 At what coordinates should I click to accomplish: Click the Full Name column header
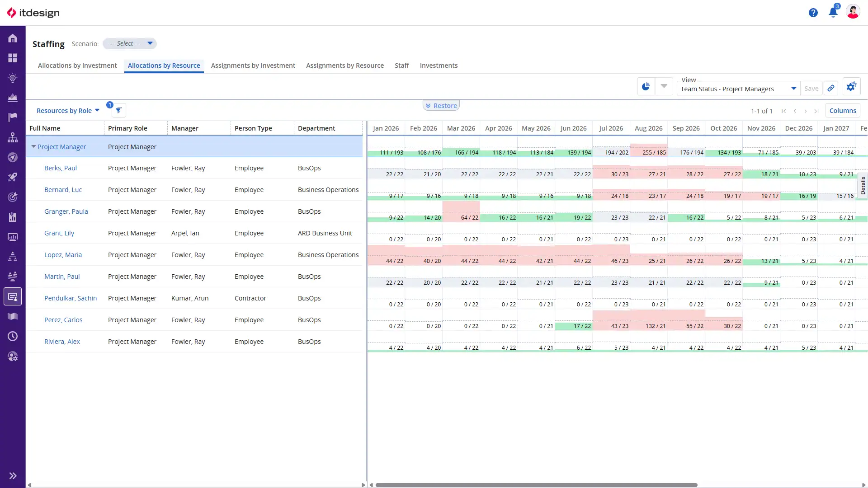coord(65,128)
